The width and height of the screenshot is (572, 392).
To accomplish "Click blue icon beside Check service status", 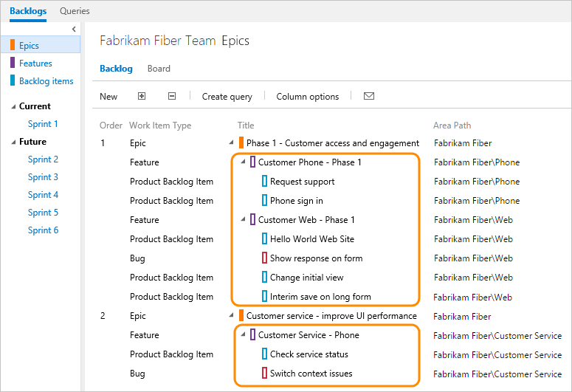I will click(264, 354).
